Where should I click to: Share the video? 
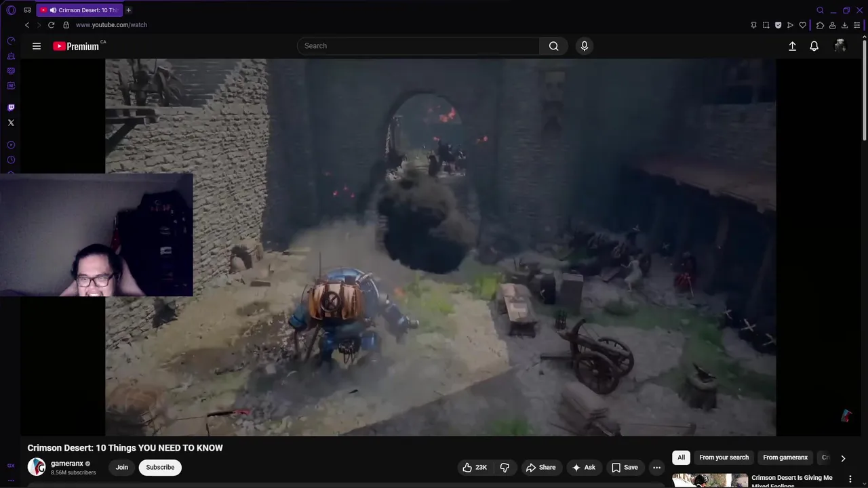click(x=540, y=468)
